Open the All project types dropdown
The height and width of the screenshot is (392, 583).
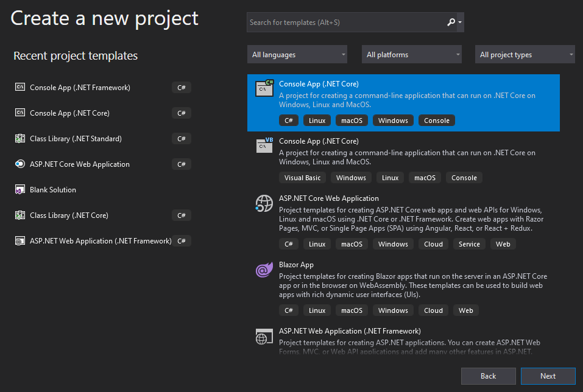(525, 55)
